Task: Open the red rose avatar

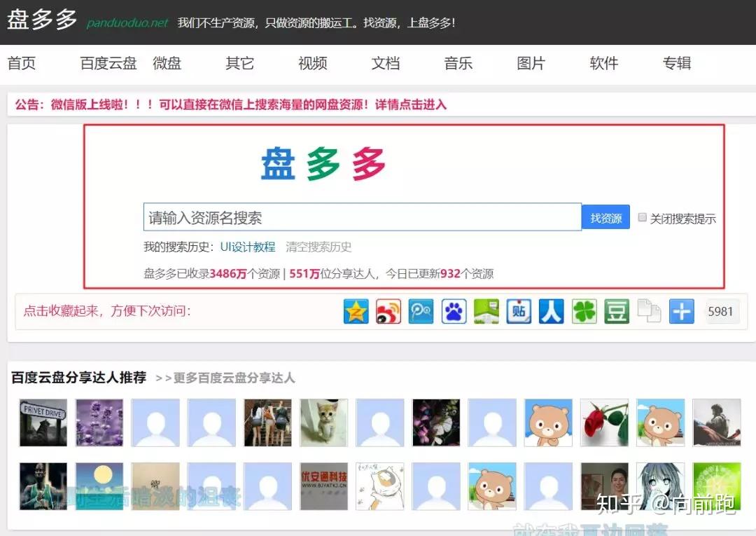Action: tap(605, 422)
